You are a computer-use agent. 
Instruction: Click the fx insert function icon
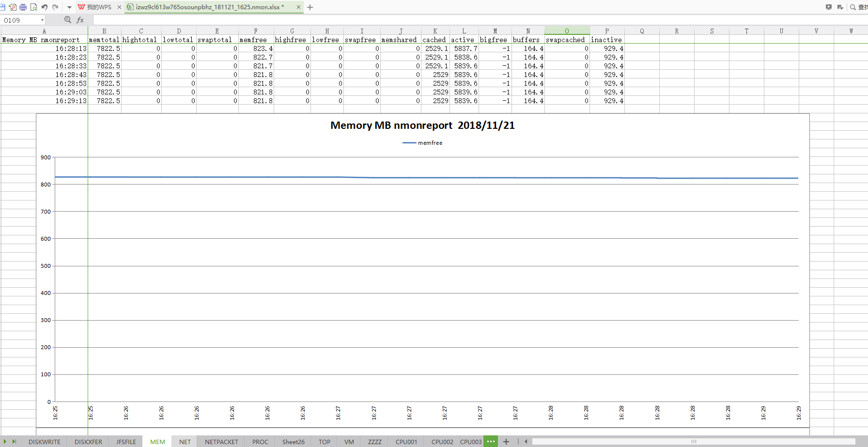80,20
